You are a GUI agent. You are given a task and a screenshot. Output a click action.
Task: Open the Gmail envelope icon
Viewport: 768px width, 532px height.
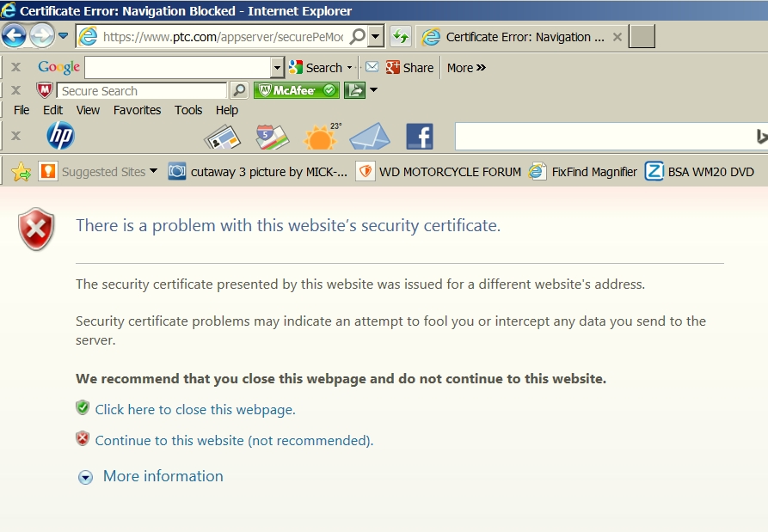pos(372,66)
